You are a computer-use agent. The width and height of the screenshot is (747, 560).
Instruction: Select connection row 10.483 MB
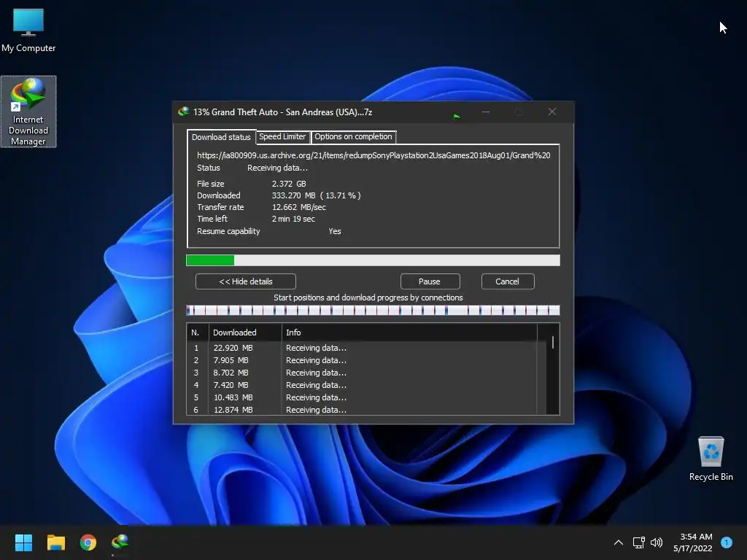(362, 397)
